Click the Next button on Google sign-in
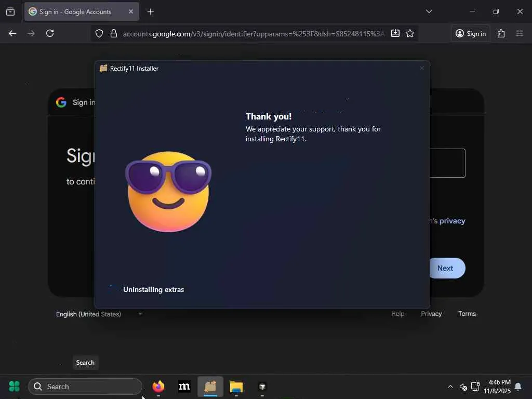This screenshot has width=532, height=399. (447, 268)
